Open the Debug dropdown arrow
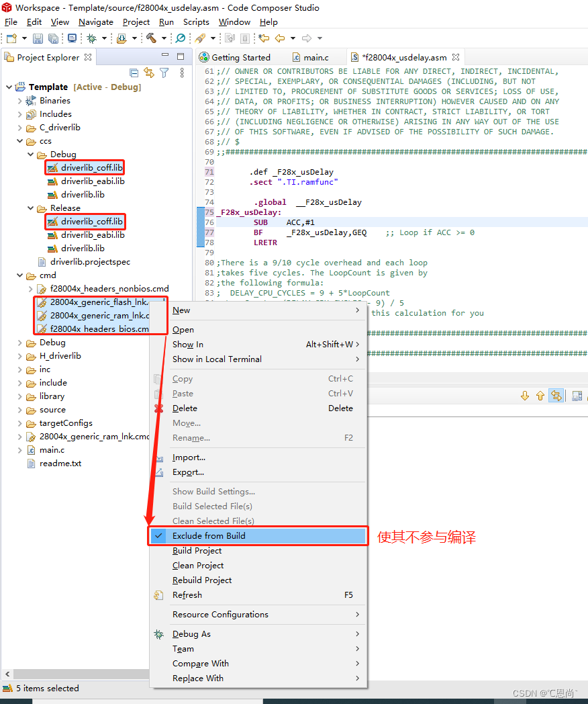 click(x=104, y=38)
